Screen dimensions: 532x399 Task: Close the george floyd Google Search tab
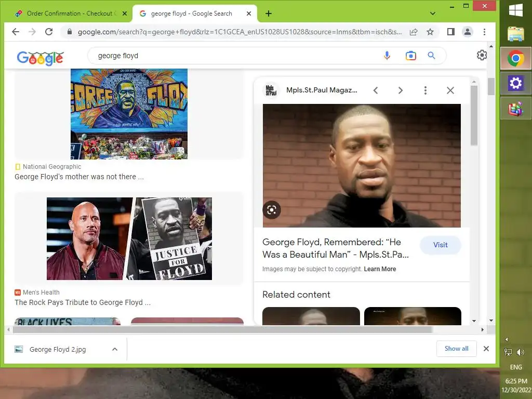click(249, 14)
